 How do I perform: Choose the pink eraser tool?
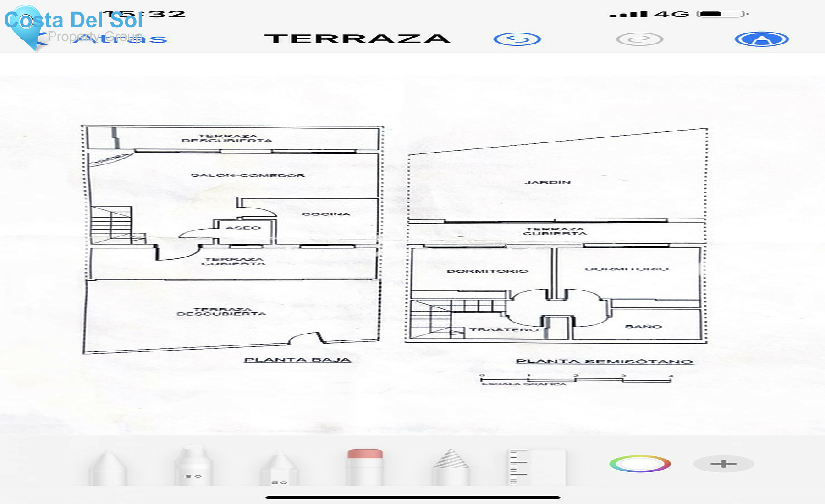coord(365,466)
